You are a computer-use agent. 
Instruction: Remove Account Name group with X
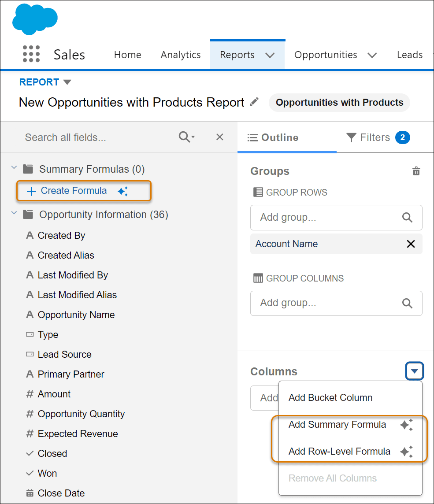click(x=411, y=244)
